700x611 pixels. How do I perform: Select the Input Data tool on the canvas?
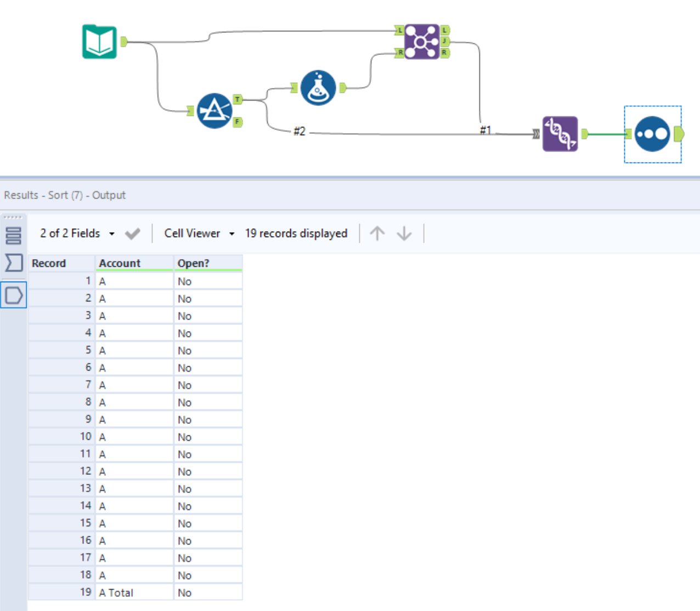(100, 41)
